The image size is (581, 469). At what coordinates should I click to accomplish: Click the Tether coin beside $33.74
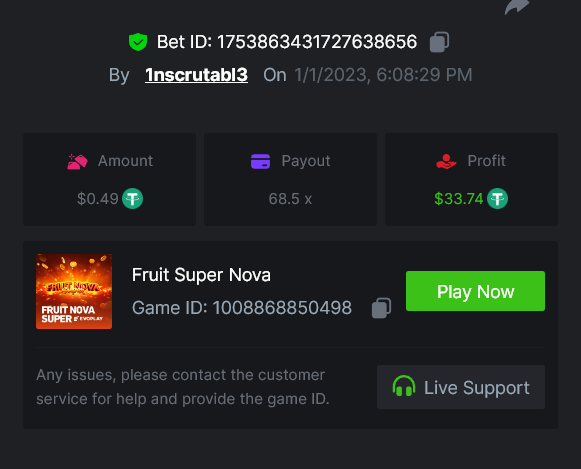497,199
